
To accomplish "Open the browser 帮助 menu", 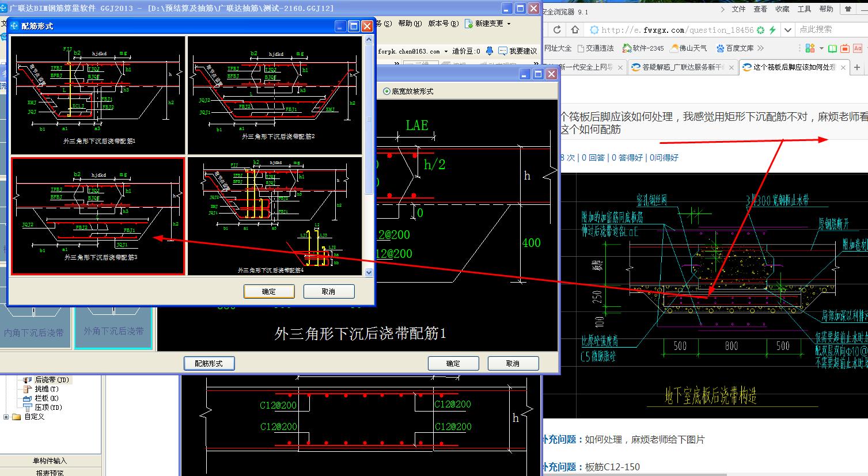I will click(x=826, y=9).
